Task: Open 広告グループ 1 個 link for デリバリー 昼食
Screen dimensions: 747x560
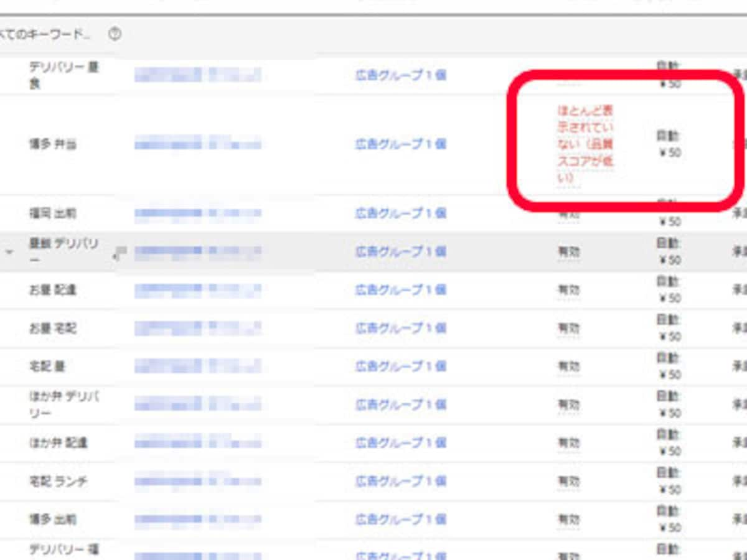Action: coord(401,75)
